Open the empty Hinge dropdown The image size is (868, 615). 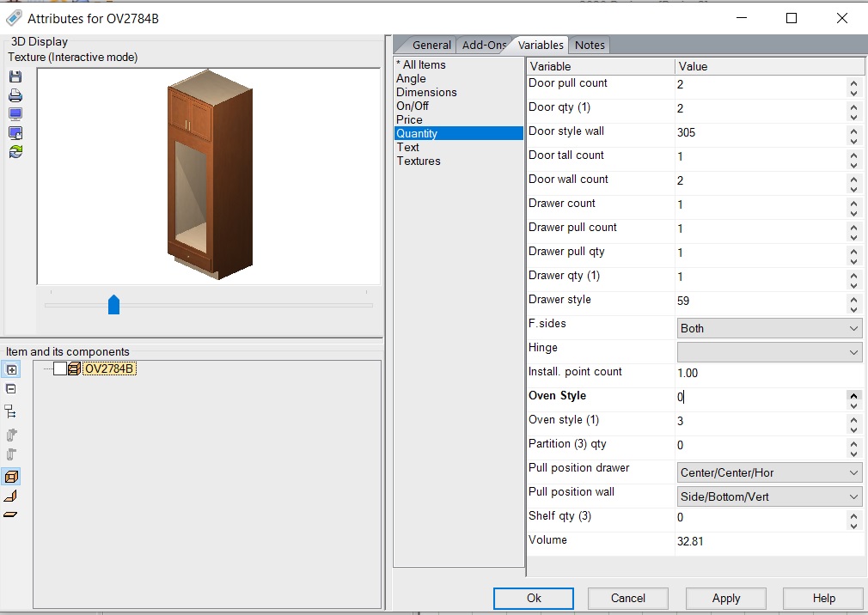tap(769, 352)
